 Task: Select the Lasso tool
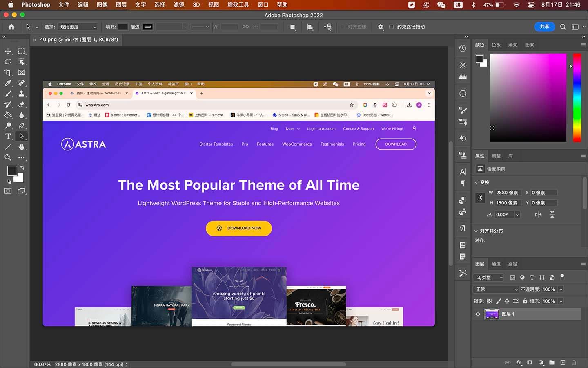tap(8, 62)
